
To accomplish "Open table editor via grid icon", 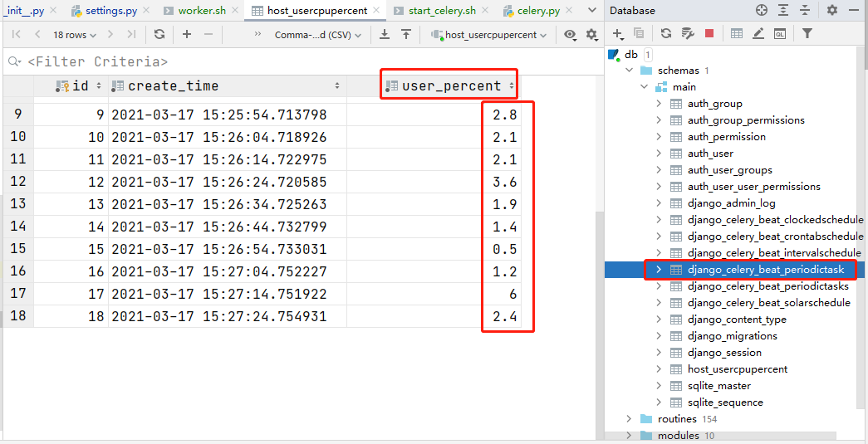I will (x=736, y=34).
